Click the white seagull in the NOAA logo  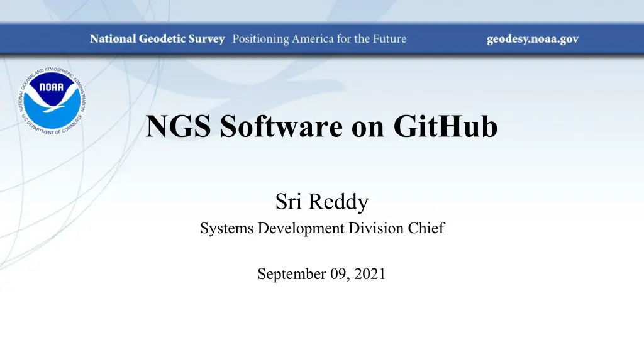click(x=53, y=108)
